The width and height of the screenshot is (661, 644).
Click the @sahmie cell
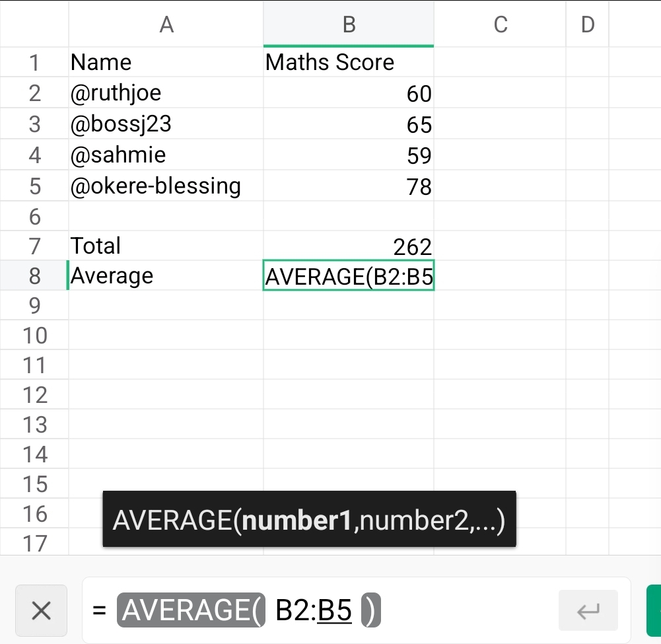pyautogui.click(x=166, y=155)
